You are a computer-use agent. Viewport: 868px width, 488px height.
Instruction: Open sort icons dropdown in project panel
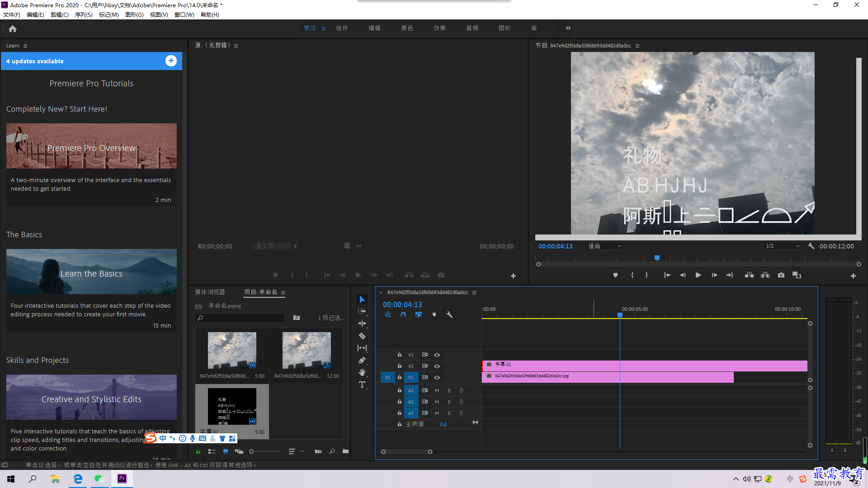pos(296,451)
